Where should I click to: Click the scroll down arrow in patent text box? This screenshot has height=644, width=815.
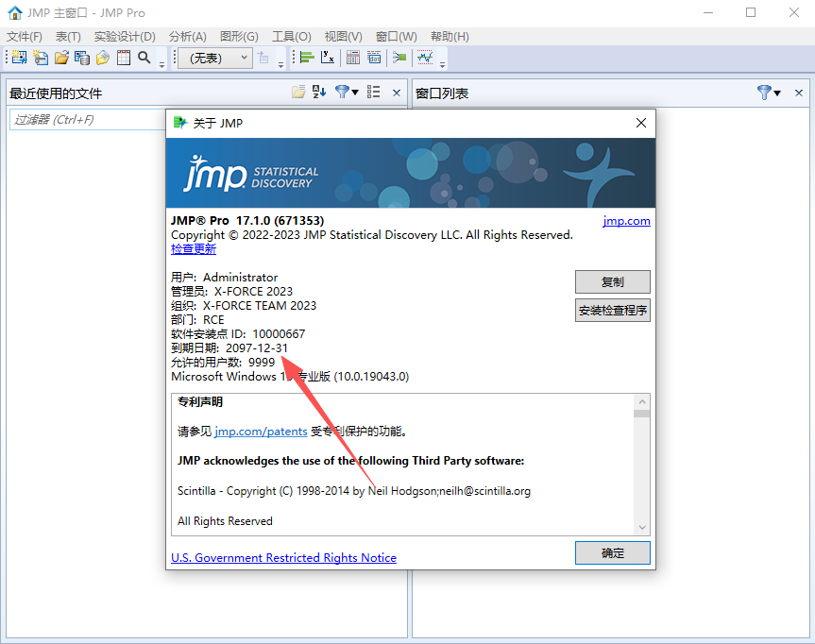[642, 527]
